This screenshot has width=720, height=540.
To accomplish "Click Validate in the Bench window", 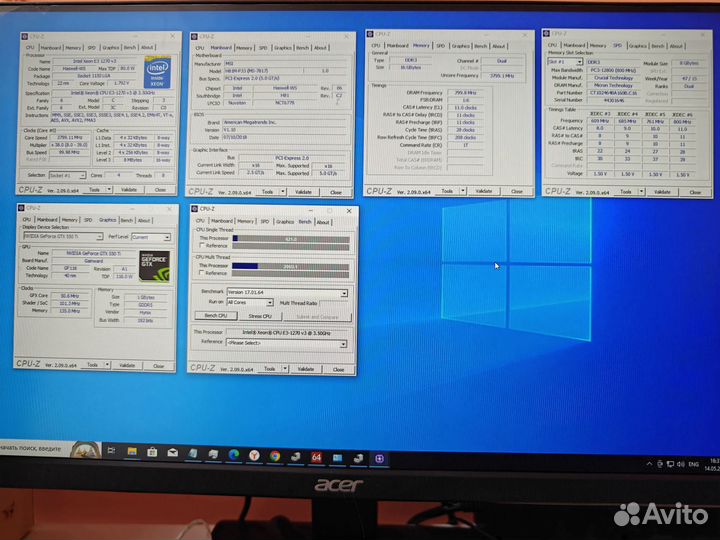I will click(x=306, y=369).
